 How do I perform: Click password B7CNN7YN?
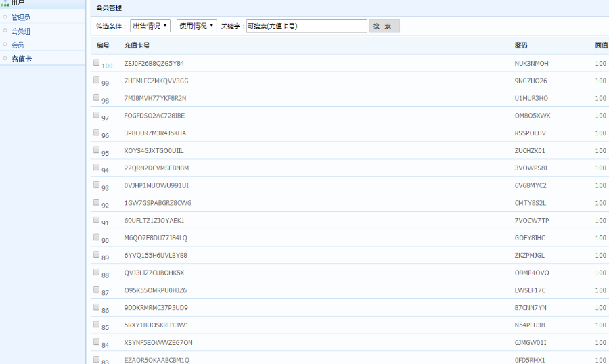(531, 308)
